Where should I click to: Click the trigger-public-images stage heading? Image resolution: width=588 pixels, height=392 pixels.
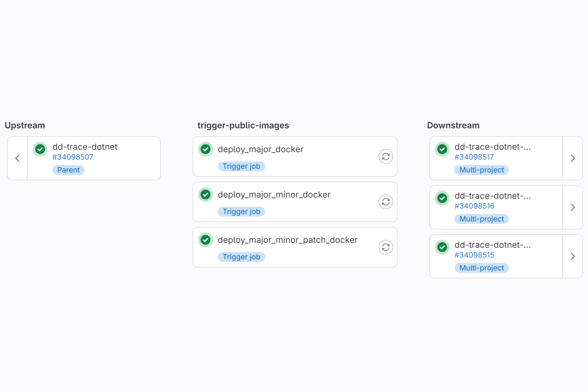point(243,125)
